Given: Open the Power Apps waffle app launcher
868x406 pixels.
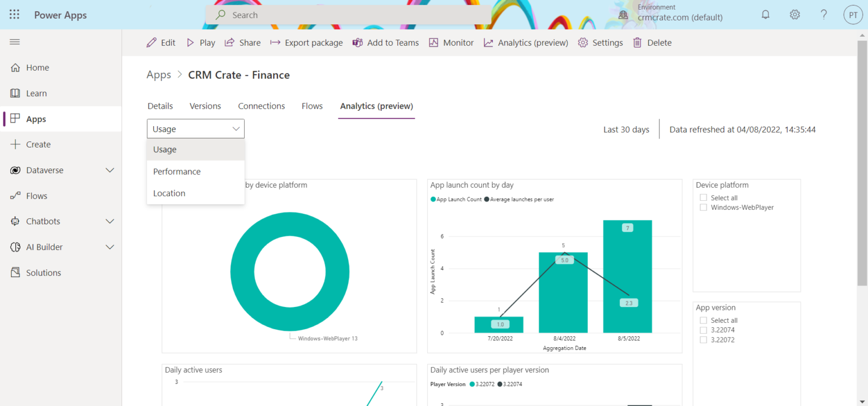Looking at the screenshot, I should click(x=14, y=14).
